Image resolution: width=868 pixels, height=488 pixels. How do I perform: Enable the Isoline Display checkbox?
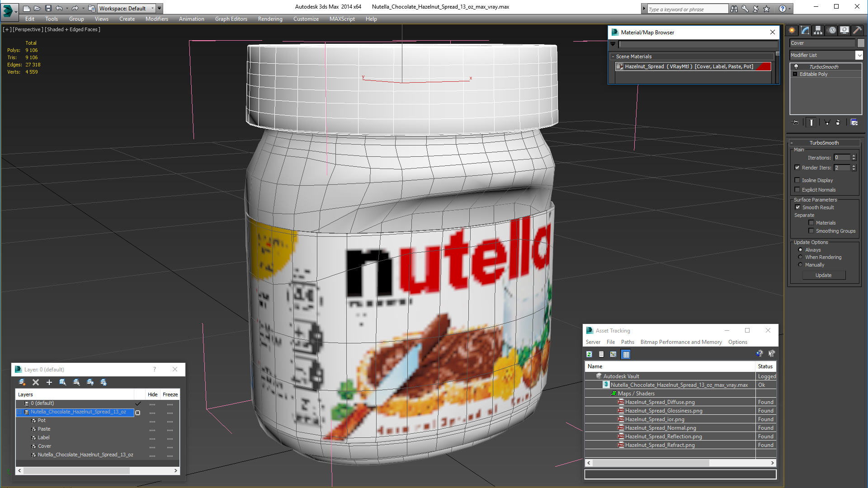(x=797, y=180)
